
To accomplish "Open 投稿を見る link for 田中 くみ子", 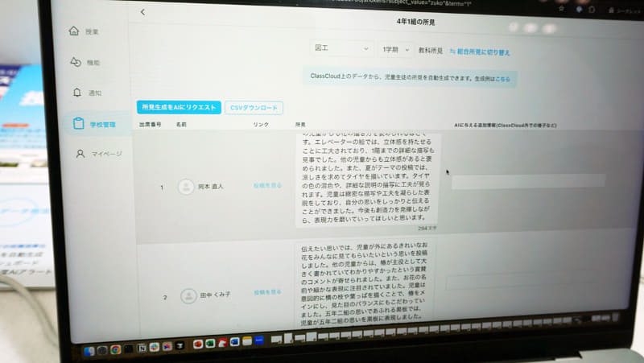I will [x=267, y=292].
